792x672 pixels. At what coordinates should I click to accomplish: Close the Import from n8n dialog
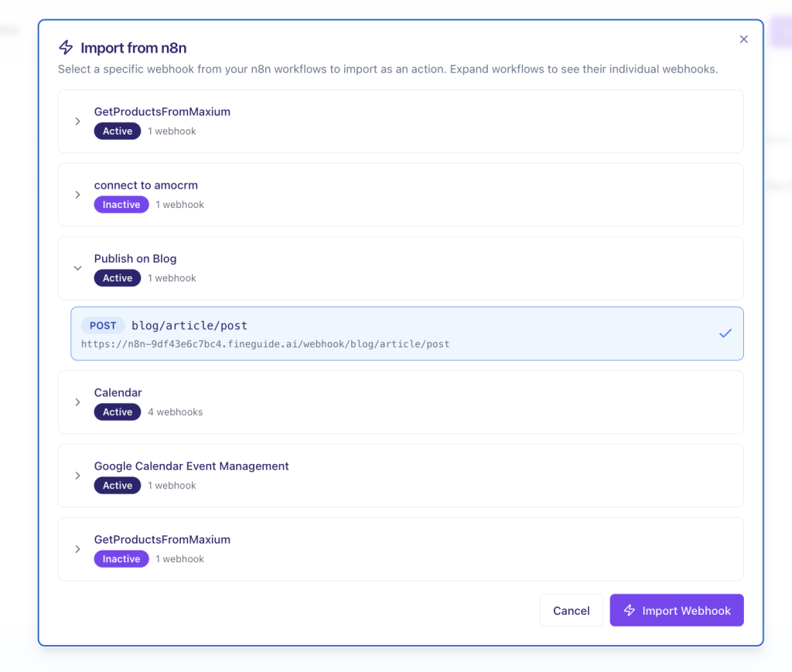pos(743,39)
